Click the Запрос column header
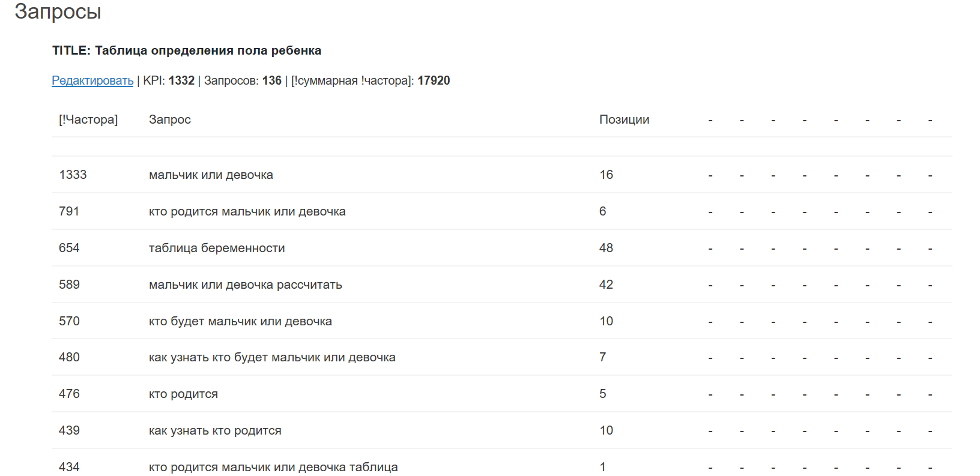This screenshot has width=980, height=476. 170,119
